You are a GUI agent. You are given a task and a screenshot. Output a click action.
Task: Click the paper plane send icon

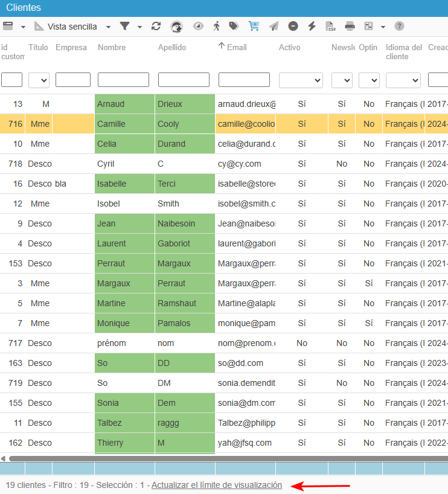(x=274, y=26)
